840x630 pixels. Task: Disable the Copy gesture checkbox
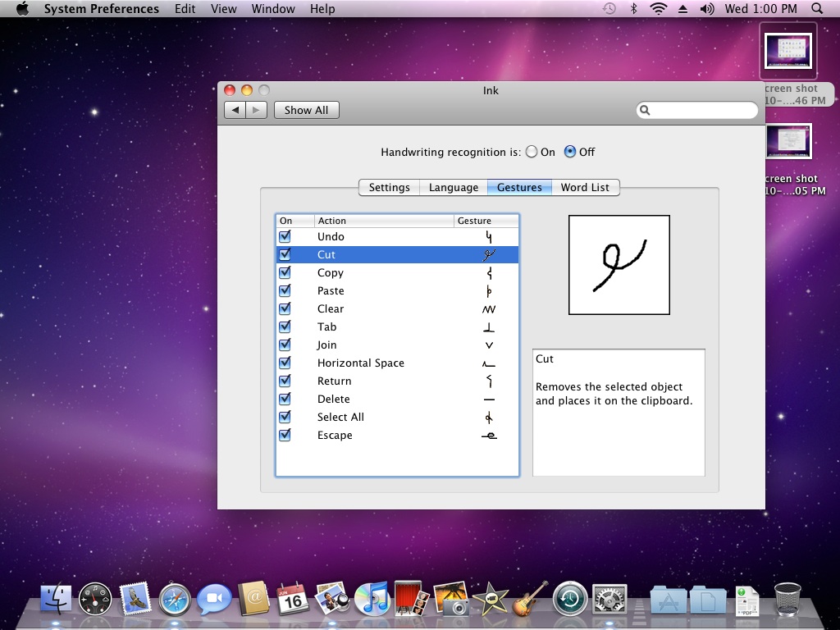click(x=285, y=272)
